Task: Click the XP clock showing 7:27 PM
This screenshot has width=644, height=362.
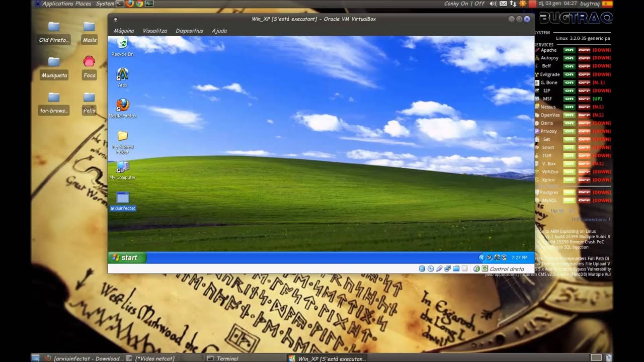Action: [x=519, y=257]
